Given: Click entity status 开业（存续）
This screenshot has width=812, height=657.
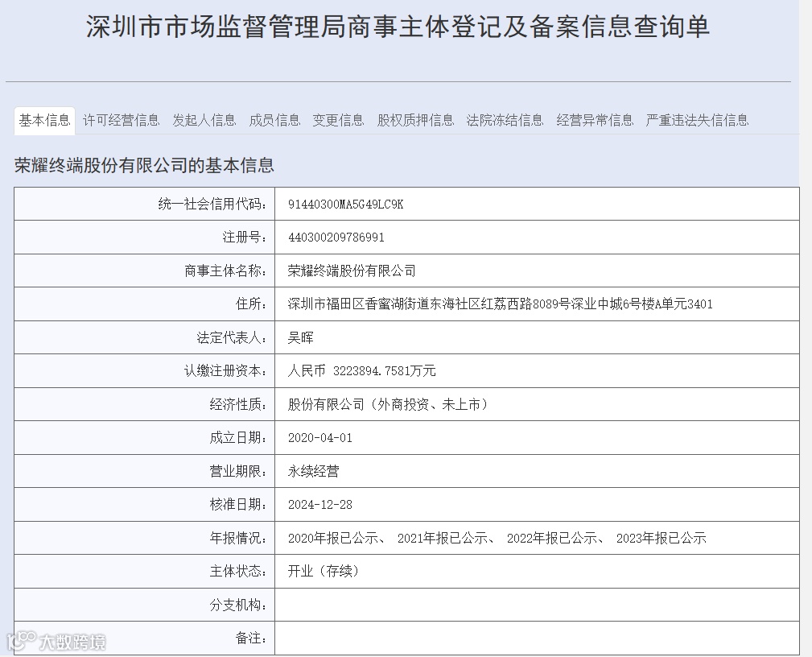Looking at the screenshot, I should 324,572.
